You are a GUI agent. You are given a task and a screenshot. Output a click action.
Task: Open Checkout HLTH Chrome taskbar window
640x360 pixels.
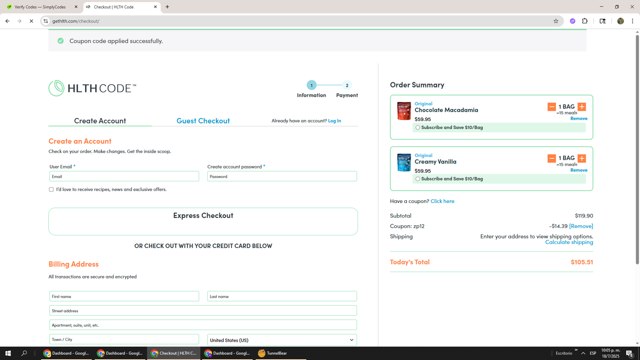click(174, 353)
